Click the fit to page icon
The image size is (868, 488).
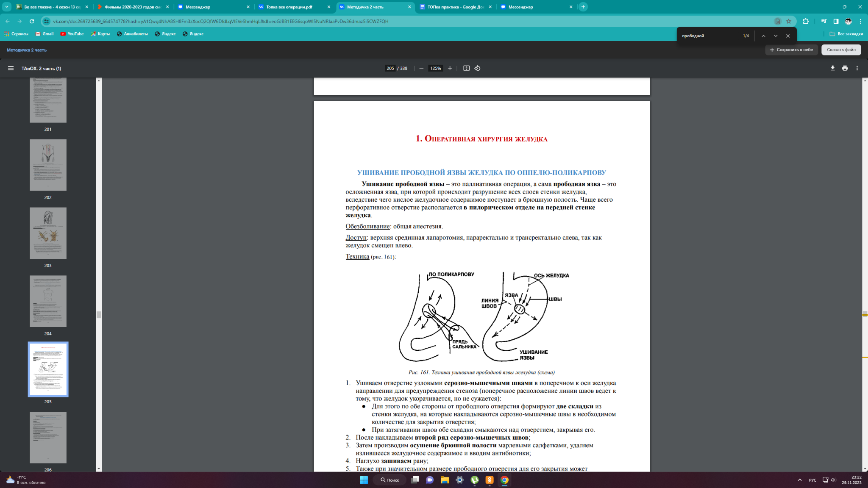[466, 68]
